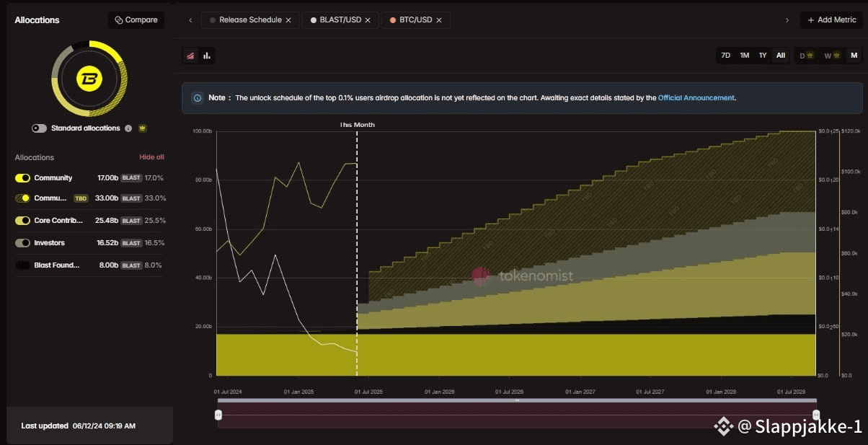Click the Blast logo in allocation donut

pyautogui.click(x=89, y=79)
